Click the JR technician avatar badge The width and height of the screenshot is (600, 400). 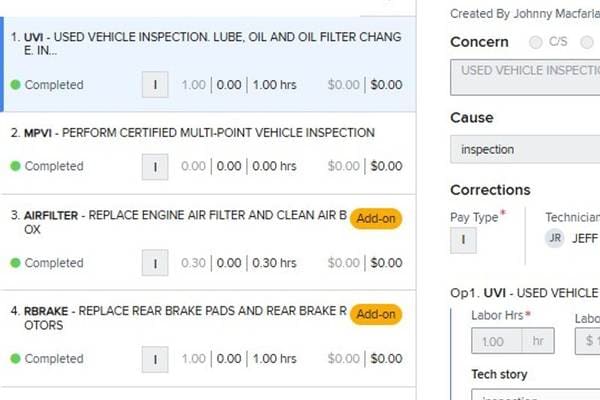(x=554, y=238)
